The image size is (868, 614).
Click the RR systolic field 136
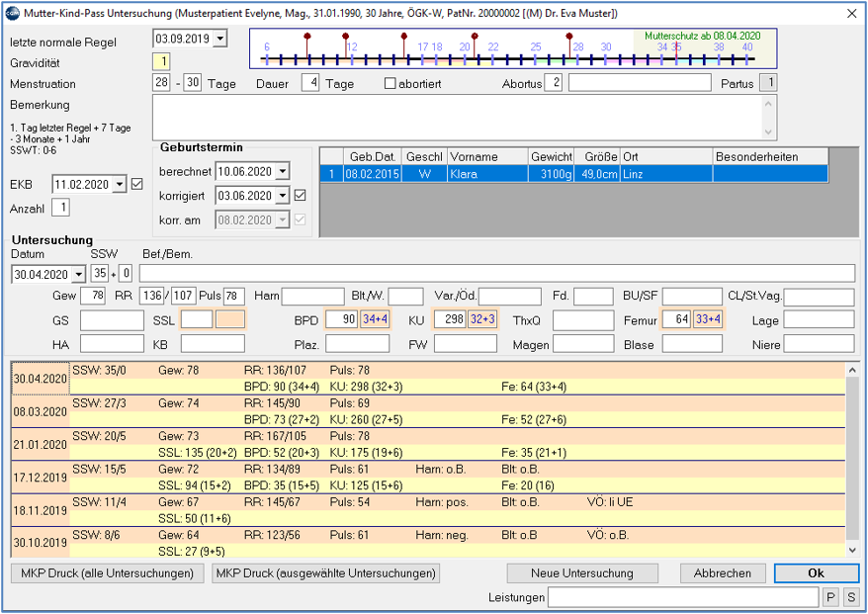pos(151,296)
